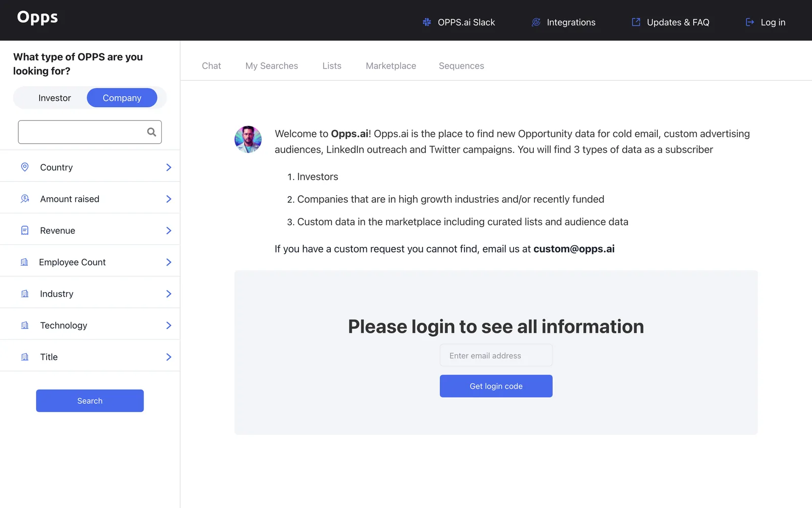
Task: Expand the Country filter chevron
Action: click(169, 167)
